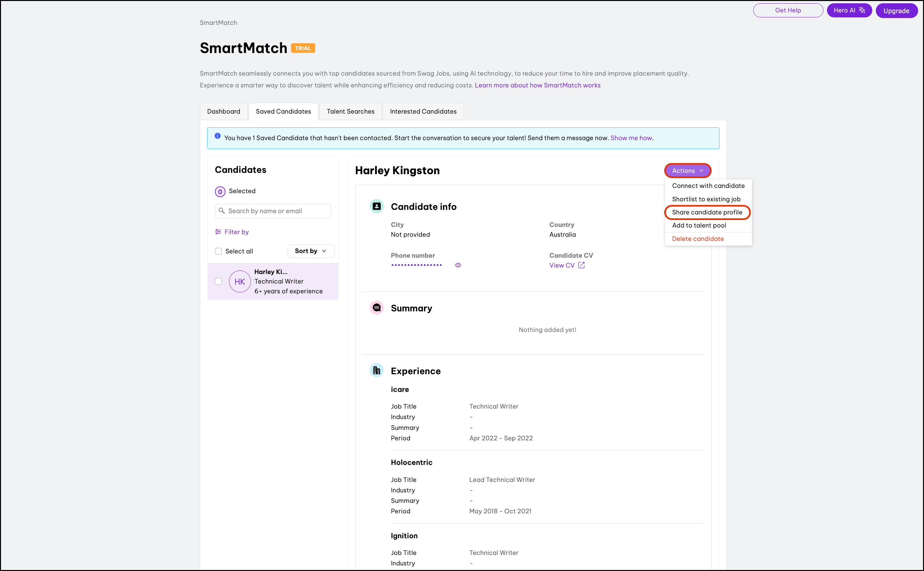The width and height of the screenshot is (924, 571).
Task: Click the Candidate info badge icon
Action: (376, 206)
